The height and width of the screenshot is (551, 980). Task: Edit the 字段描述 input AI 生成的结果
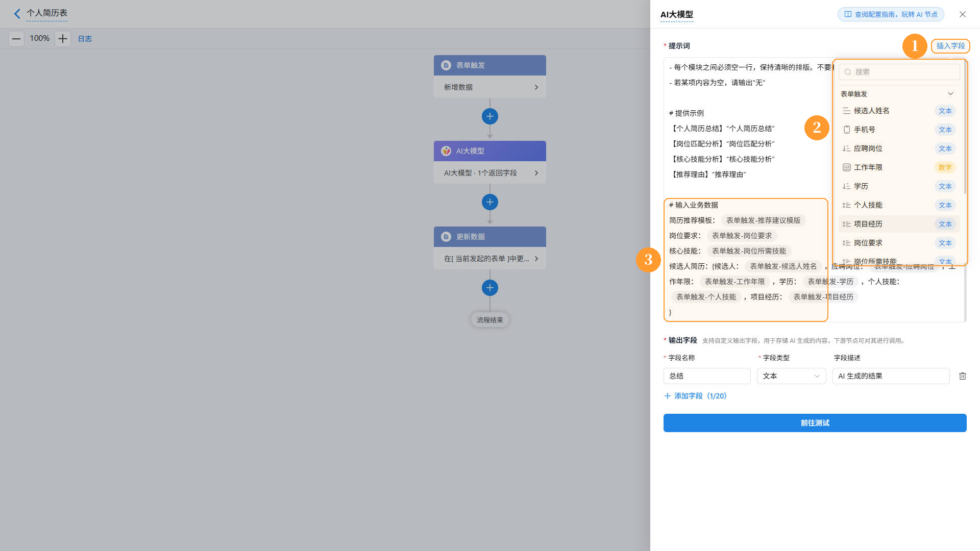[x=891, y=376]
